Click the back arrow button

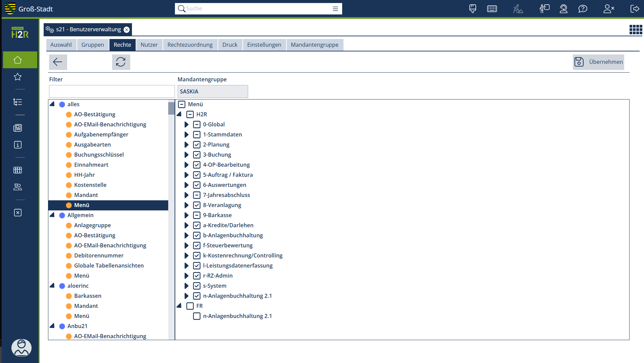point(58,62)
